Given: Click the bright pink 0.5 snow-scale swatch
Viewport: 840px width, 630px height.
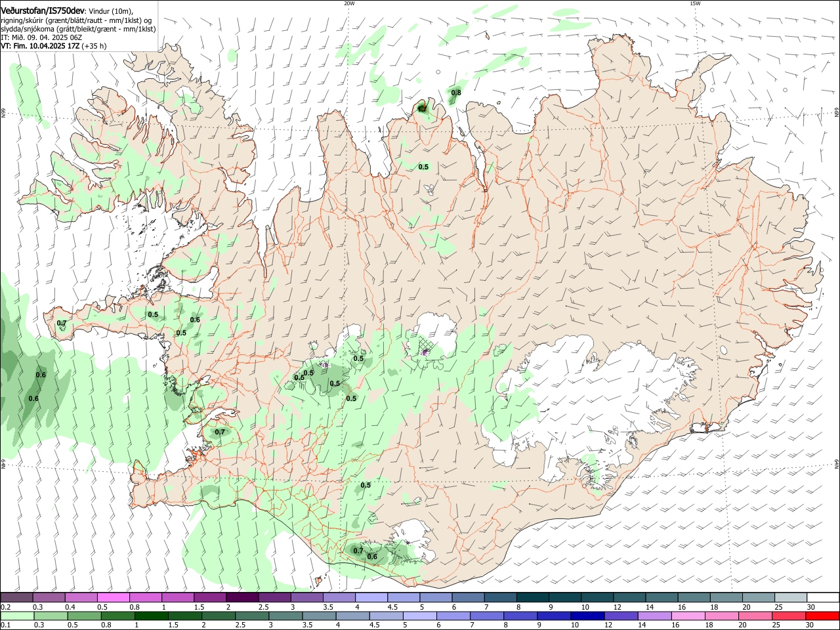Looking at the screenshot, I should point(113,598).
